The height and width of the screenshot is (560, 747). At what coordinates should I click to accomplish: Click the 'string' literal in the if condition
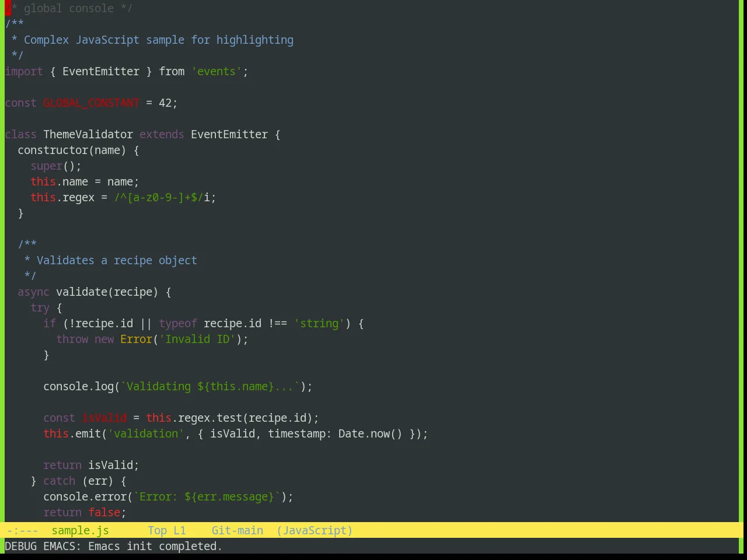click(x=319, y=323)
